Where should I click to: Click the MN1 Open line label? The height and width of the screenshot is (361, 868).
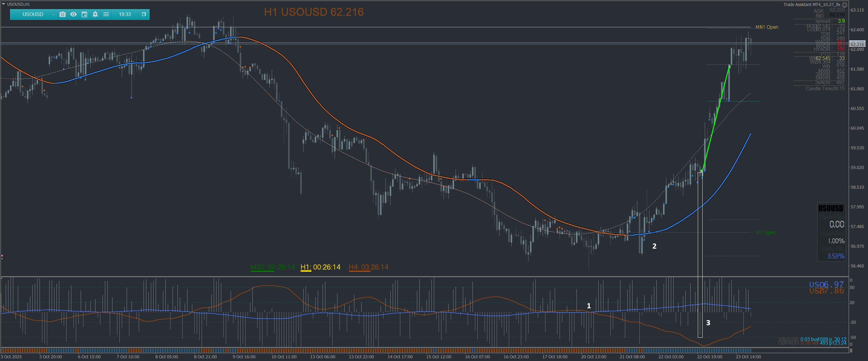click(x=767, y=27)
